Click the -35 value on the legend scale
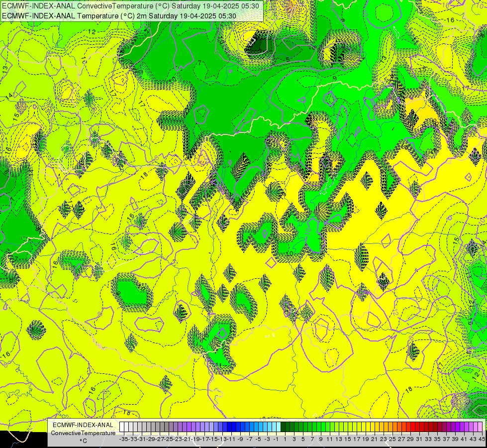Viewport: 487px width, 448px height. [x=124, y=439]
